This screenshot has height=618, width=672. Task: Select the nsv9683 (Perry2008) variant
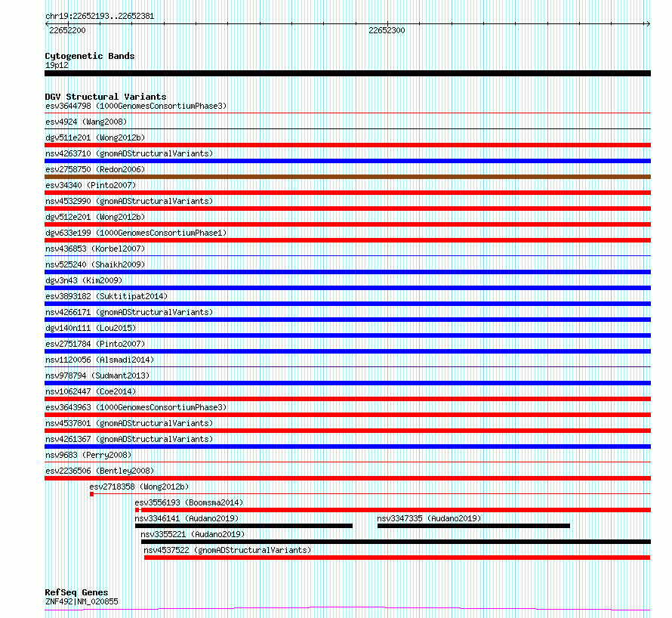88,455
